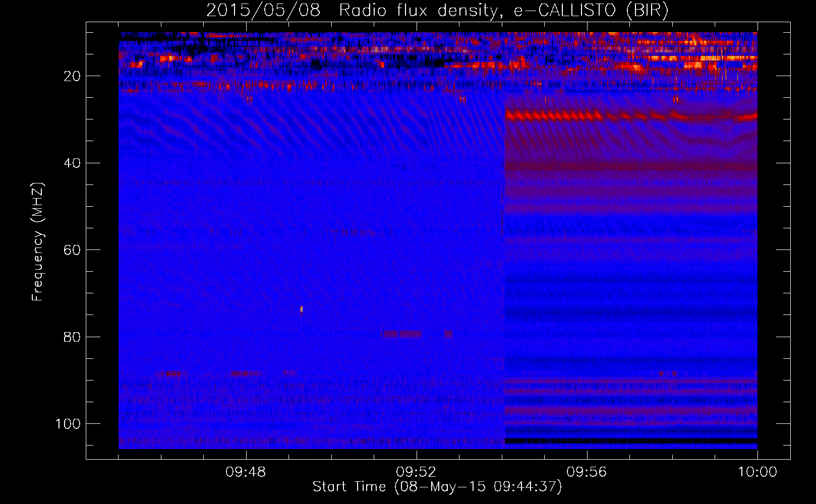The height and width of the screenshot is (504, 816).
Task: Click the 09:56 time tick label
Action: (x=587, y=472)
